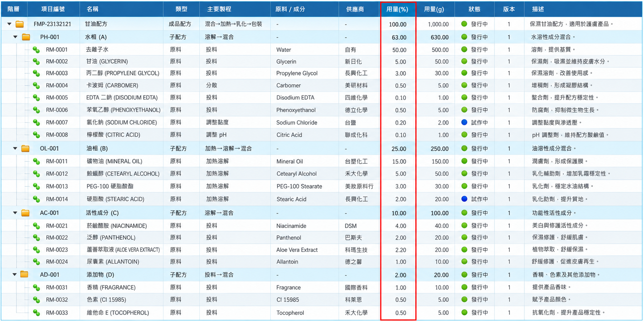Sort by the 用量(%) column header
Viewport: 644px width, 322px height.
[398, 9]
